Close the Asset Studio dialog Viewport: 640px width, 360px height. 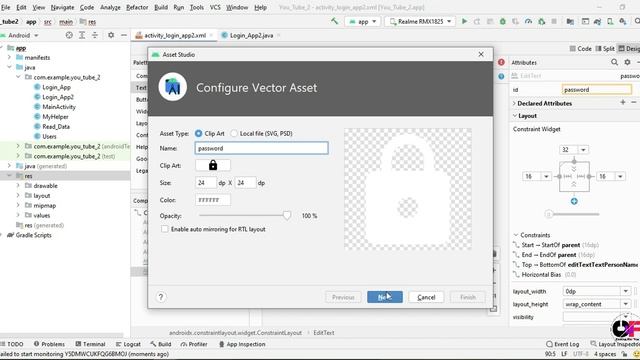481,54
